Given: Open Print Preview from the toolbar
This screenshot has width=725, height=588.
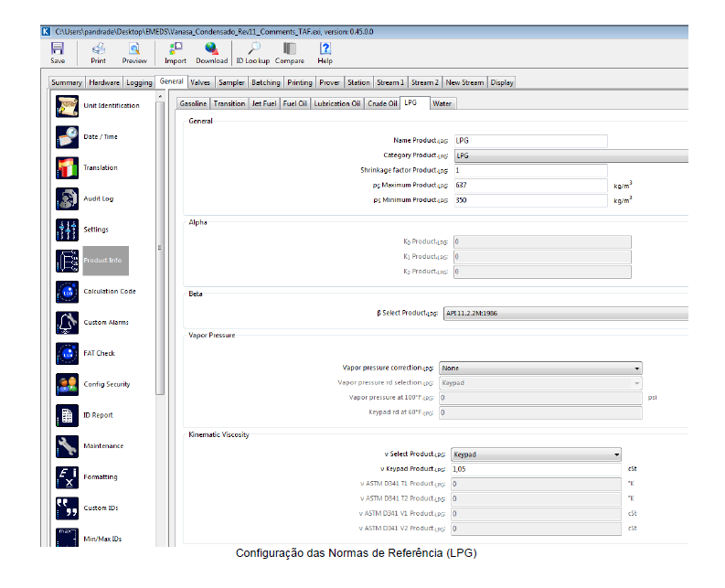Looking at the screenshot, I should [134, 48].
